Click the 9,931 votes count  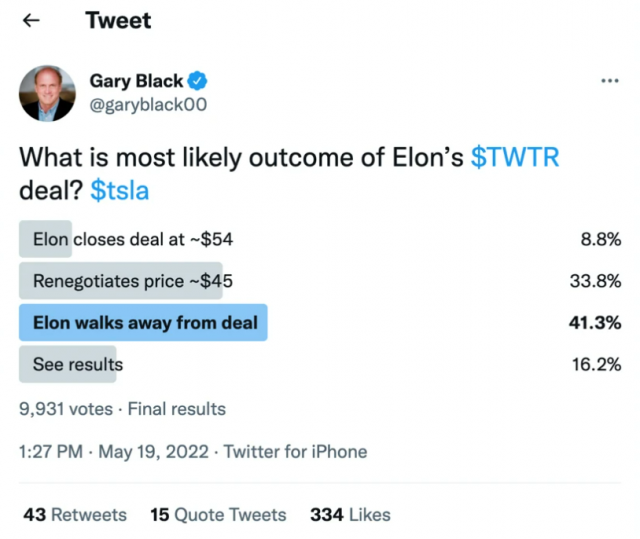tap(66, 409)
